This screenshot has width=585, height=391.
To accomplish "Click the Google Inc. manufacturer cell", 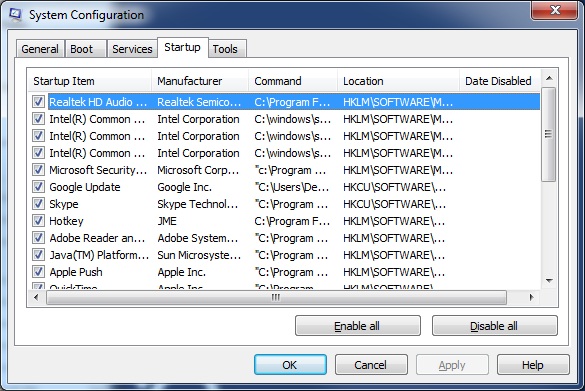I will (x=184, y=187).
